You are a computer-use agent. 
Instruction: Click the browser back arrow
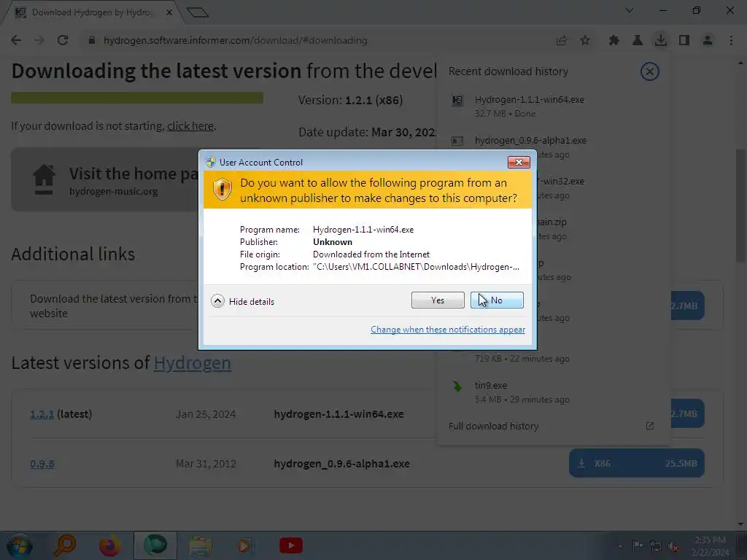16,41
